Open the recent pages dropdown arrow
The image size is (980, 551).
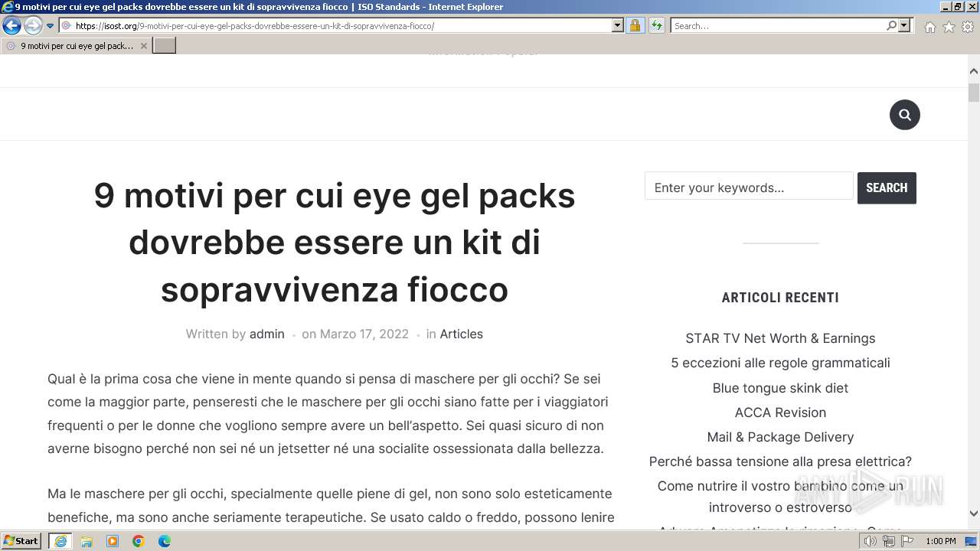click(51, 26)
